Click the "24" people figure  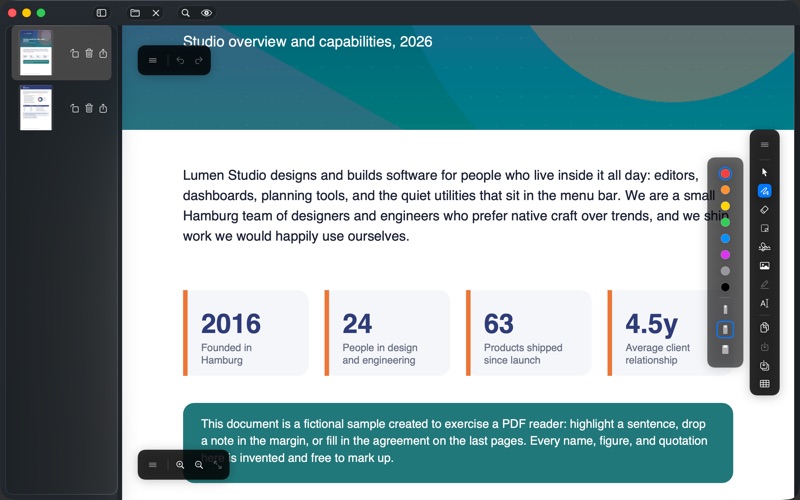pos(357,323)
